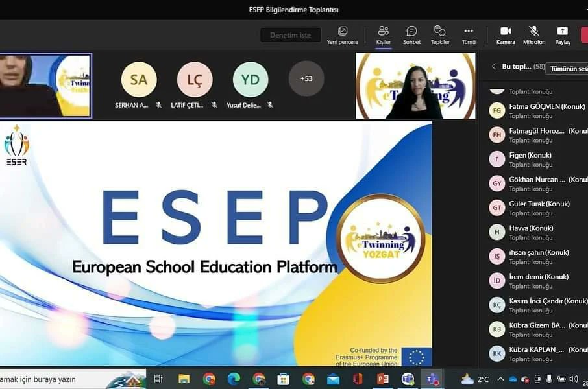Select Havva (Konuk) in participant list
588x389 pixels.
click(538, 232)
